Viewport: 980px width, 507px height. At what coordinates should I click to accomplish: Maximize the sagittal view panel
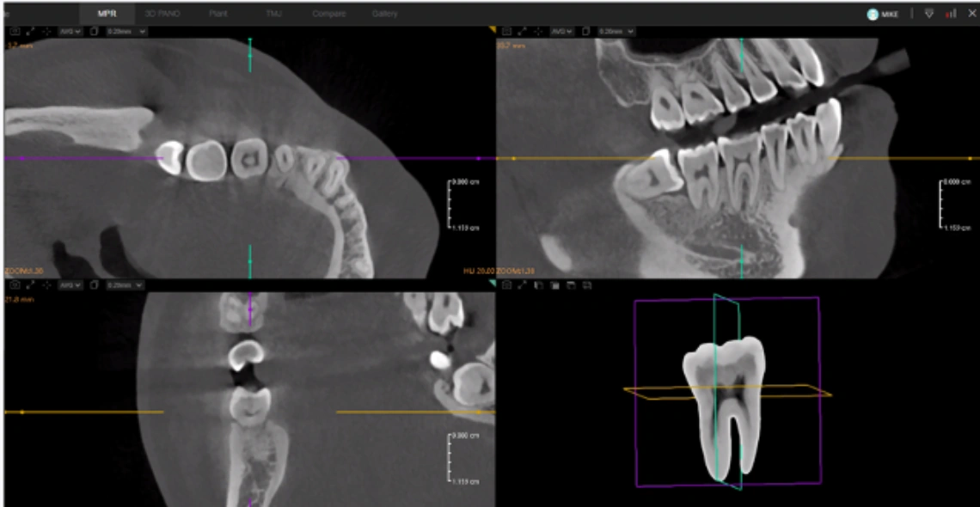[523, 31]
